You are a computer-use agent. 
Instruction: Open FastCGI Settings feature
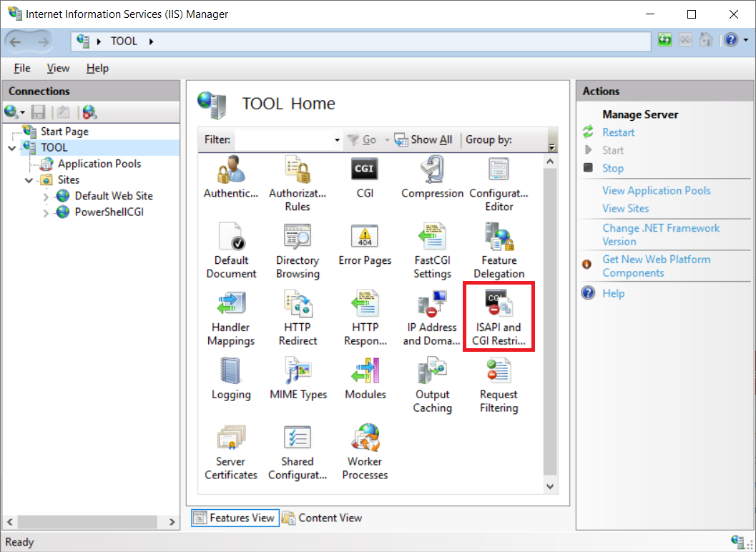(x=432, y=251)
